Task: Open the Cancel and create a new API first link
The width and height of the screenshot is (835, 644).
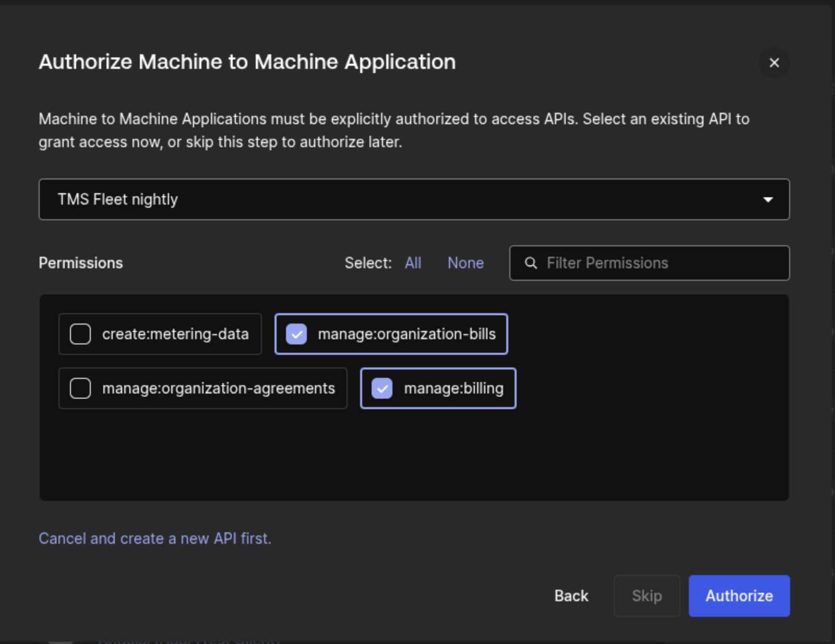Action: pos(155,539)
